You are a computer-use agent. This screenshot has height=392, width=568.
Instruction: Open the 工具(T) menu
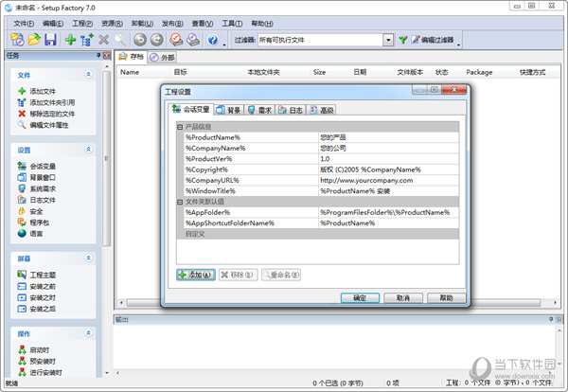coord(232,24)
